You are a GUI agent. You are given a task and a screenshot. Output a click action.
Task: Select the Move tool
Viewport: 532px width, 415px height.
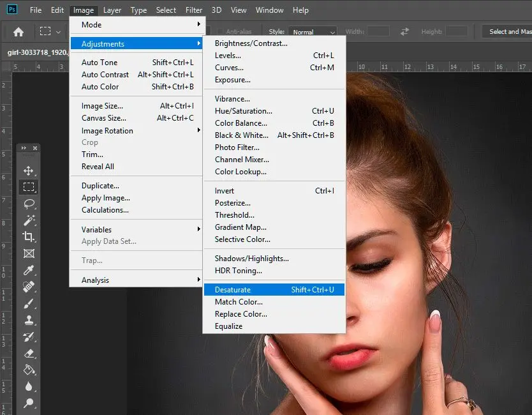point(29,170)
